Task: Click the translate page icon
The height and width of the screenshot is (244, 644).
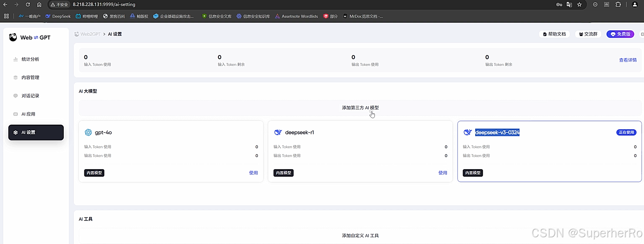Action: click(x=569, y=4)
